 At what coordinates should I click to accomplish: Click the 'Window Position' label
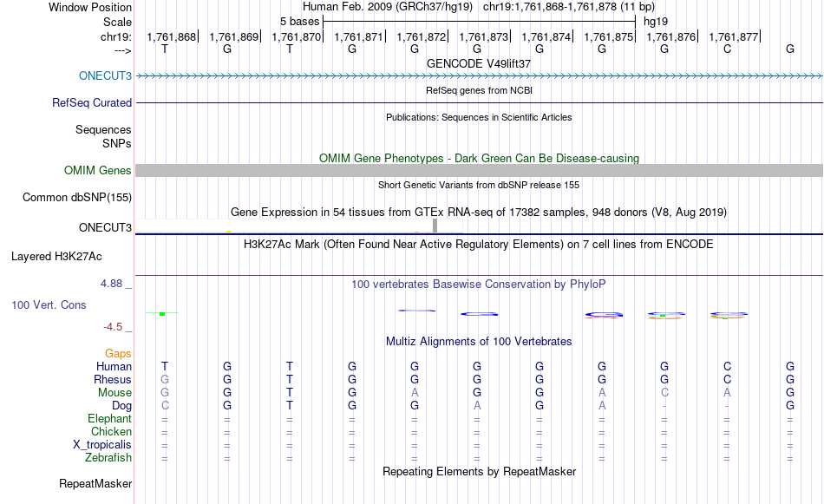coord(90,7)
